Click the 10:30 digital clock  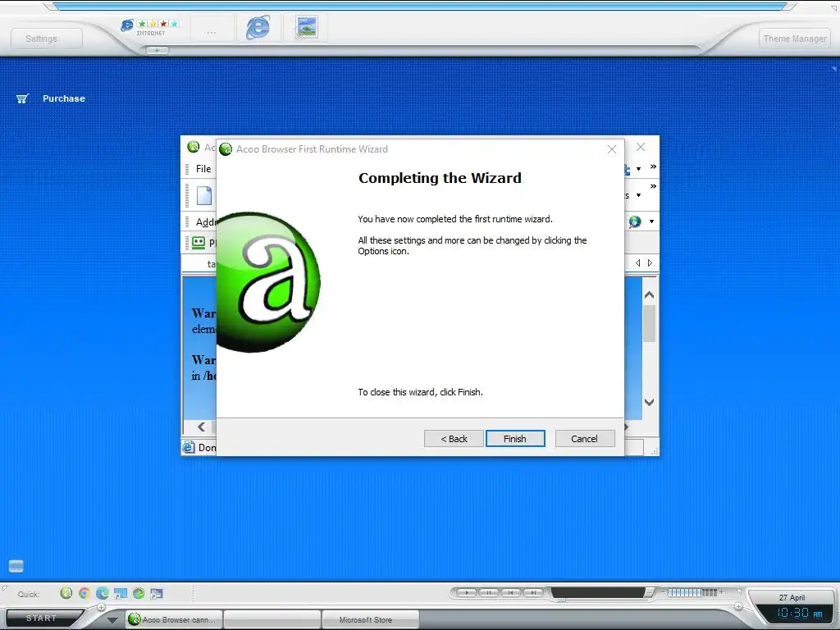pos(801,613)
